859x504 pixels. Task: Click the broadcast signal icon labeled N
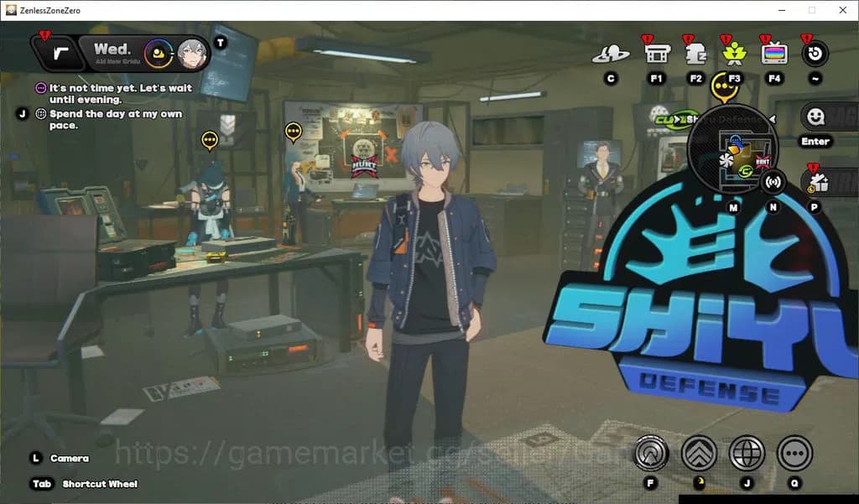773,182
